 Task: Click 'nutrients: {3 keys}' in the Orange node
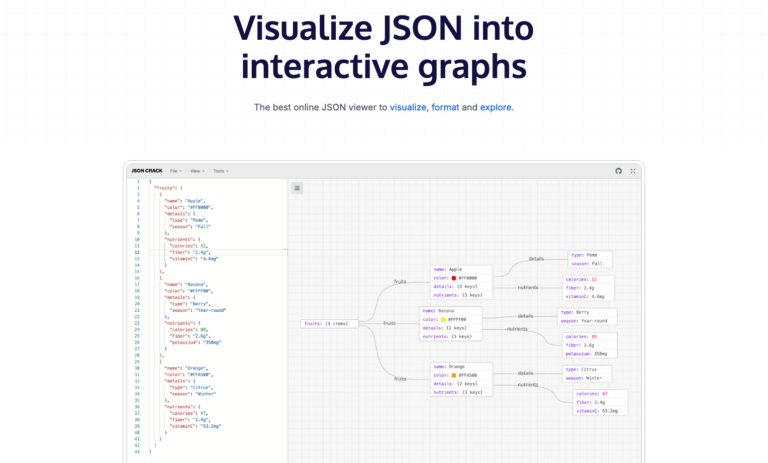458,392
